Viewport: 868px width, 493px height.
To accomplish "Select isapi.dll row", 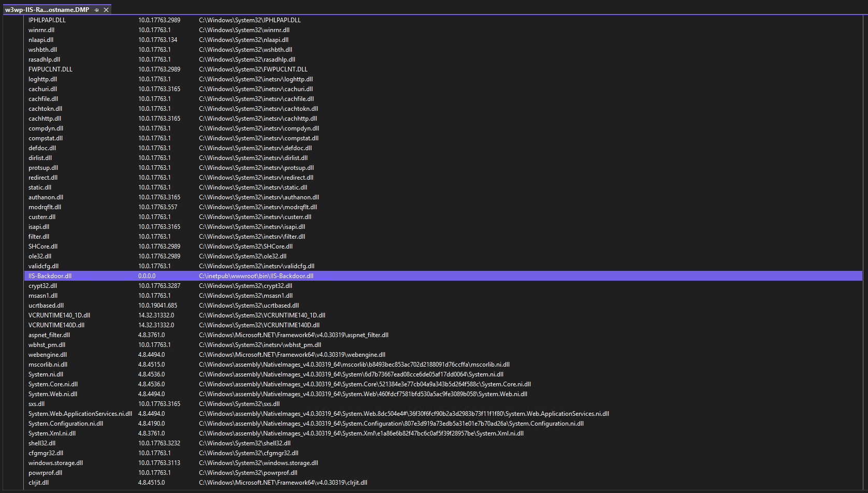I will pos(443,227).
